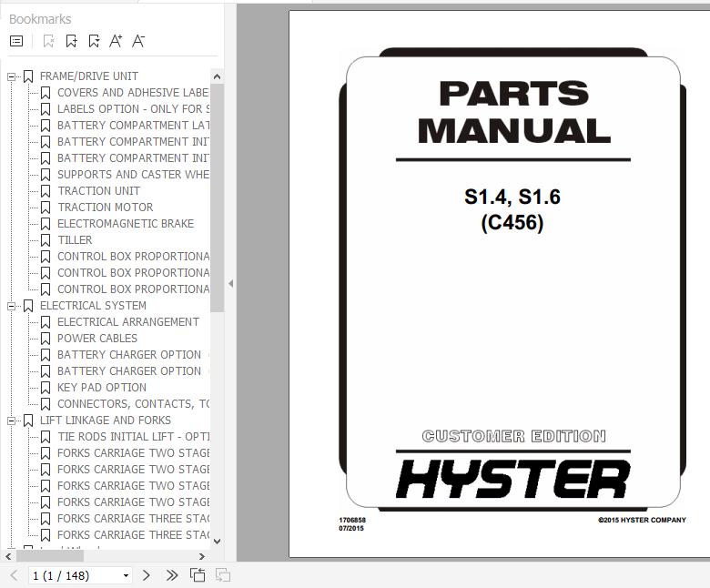Click the go-to-current-bookmark icon
The width and height of the screenshot is (710, 588).
pos(94,41)
